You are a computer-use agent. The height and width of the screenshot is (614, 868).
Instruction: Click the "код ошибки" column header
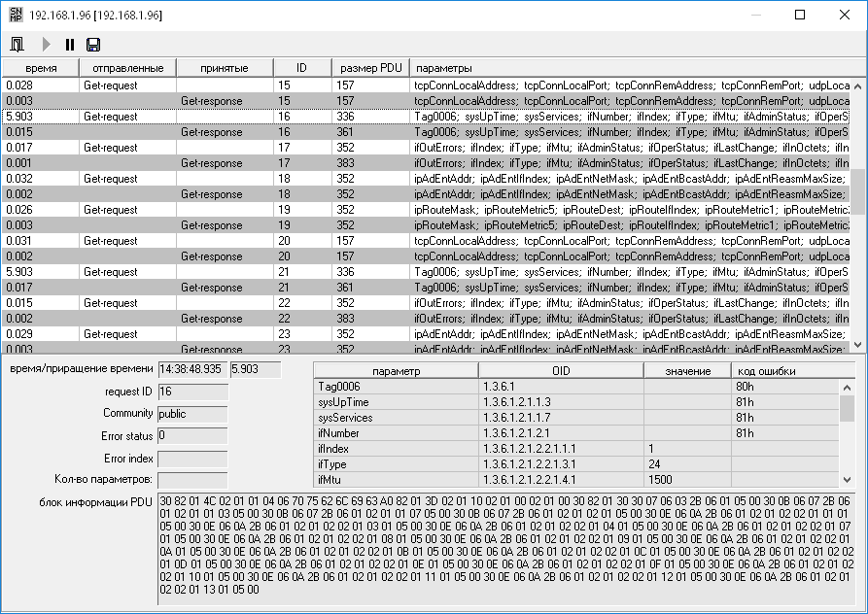click(775, 370)
